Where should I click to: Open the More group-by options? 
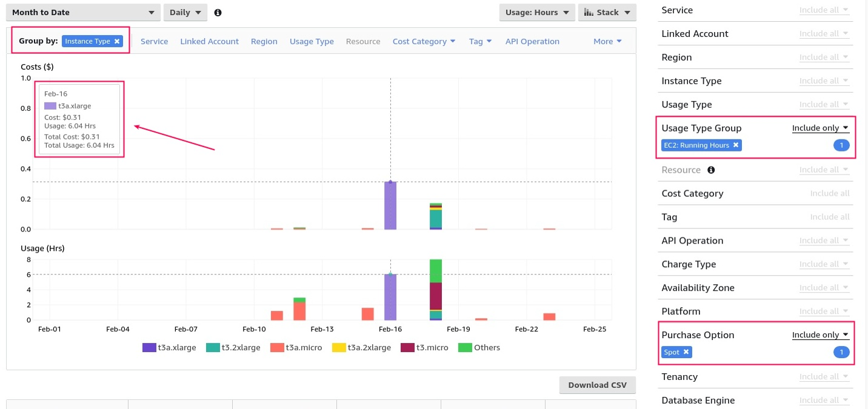[607, 41]
